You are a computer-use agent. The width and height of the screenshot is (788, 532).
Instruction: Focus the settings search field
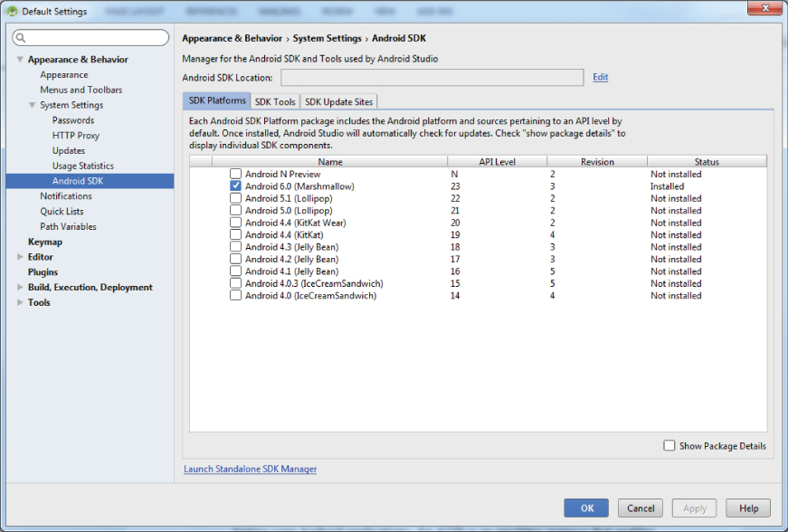(x=90, y=38)
